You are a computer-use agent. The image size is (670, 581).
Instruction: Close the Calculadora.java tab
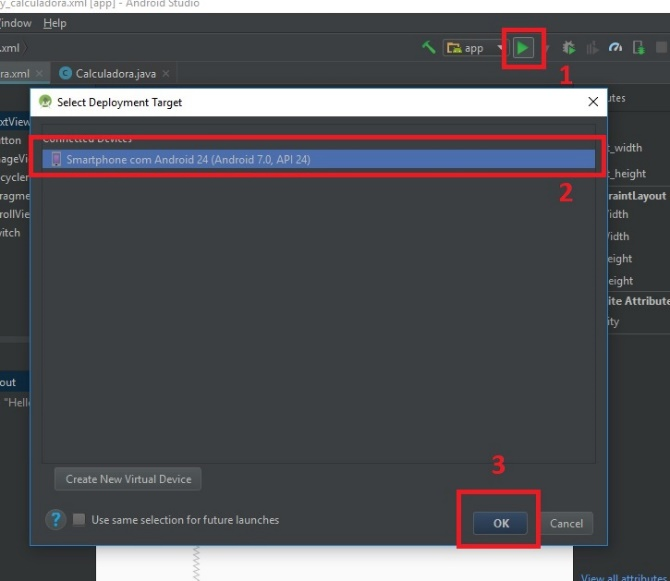tap(166, 73)
